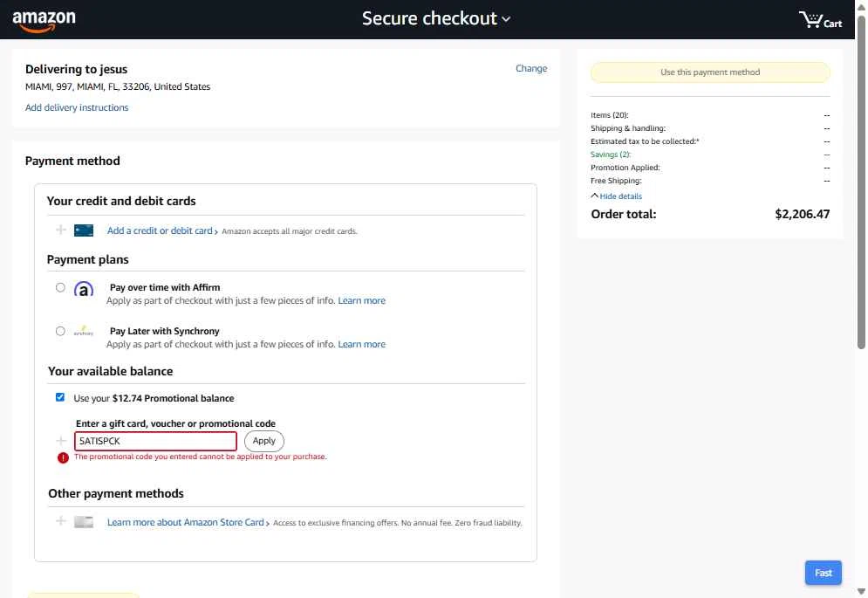Open Learn more link for Affirm
868x598 pixels.
point(361,300)
